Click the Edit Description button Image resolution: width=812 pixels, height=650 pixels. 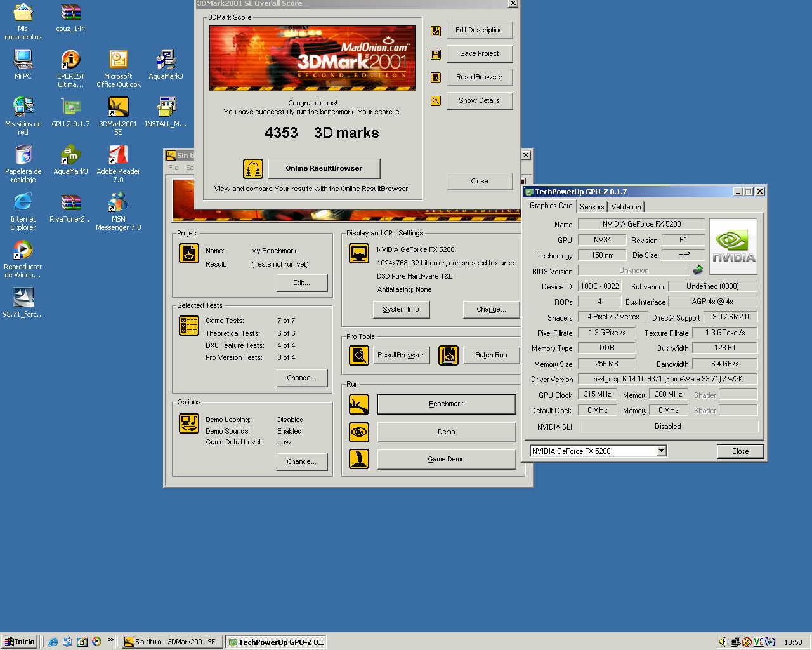pos(479,30)
